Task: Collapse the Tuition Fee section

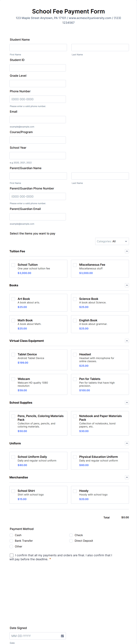Action: coord(127,251)
